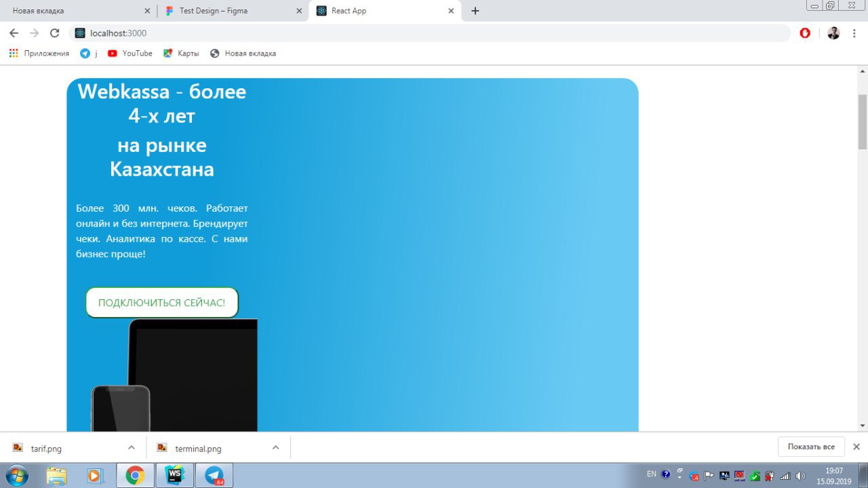Open WebStorm from the taskbar
This screenshot has width=868, height=488.
174,475
